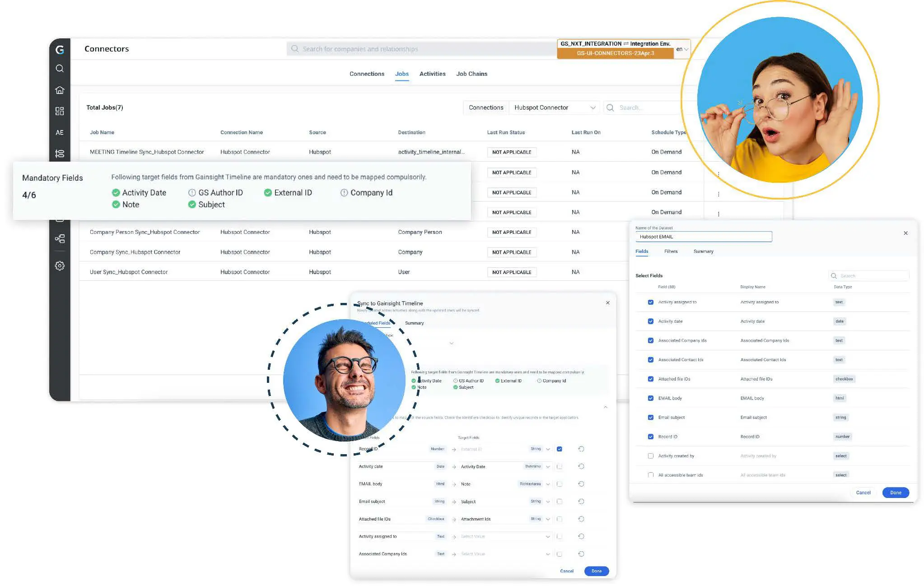924x586 pixels.
Task: Click the dataset name field Hubspot EMAIL
Action: (703, 237)
